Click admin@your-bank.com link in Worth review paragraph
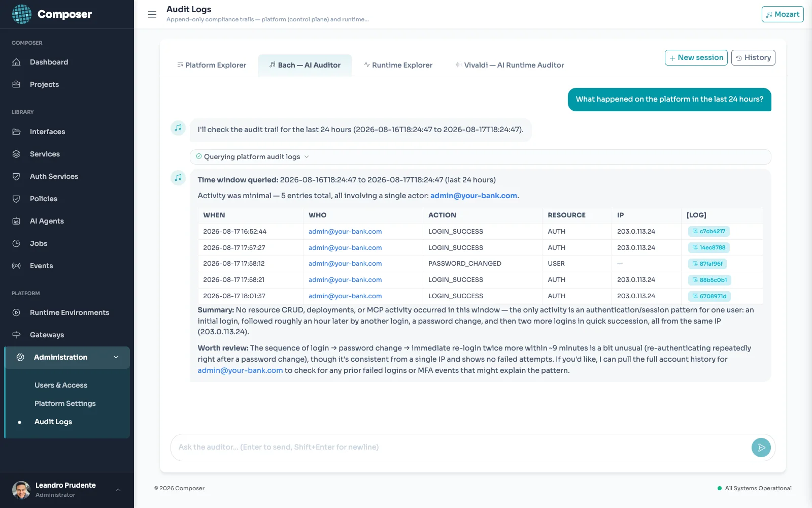 point(240,370)
